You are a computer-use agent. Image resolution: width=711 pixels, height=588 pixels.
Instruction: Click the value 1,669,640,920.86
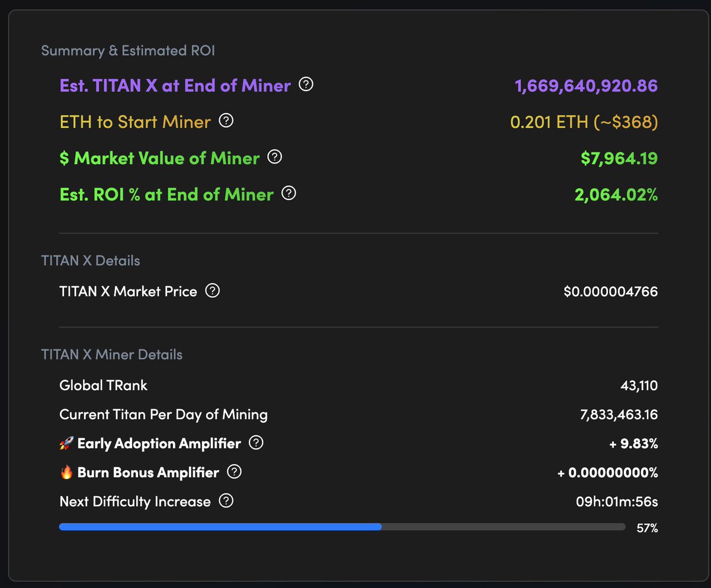(587, 86)
